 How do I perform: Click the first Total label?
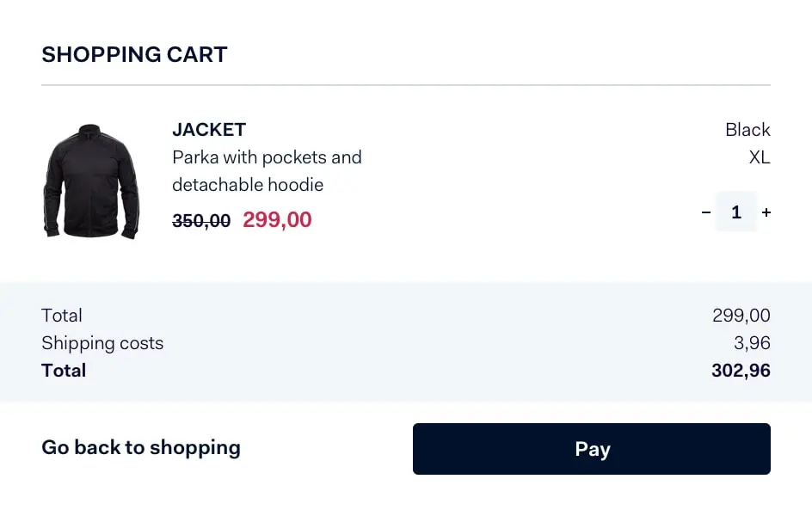(x=61, y=316)
